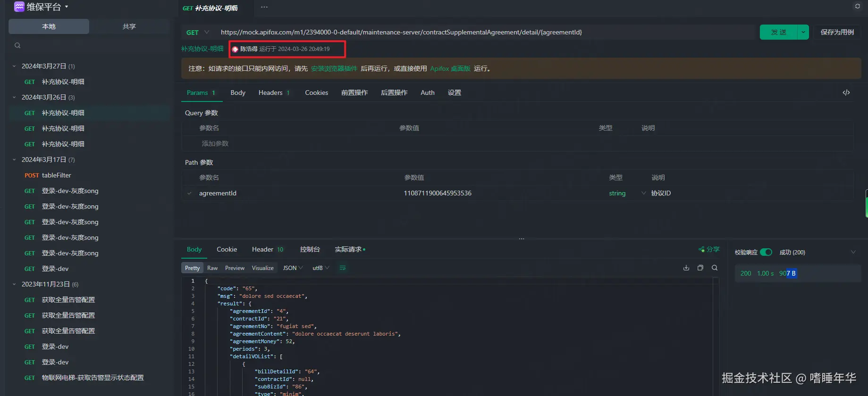Open the more options ellipsis beside request tab
This screenshot has width=868, height=396.
pos(264,7)
